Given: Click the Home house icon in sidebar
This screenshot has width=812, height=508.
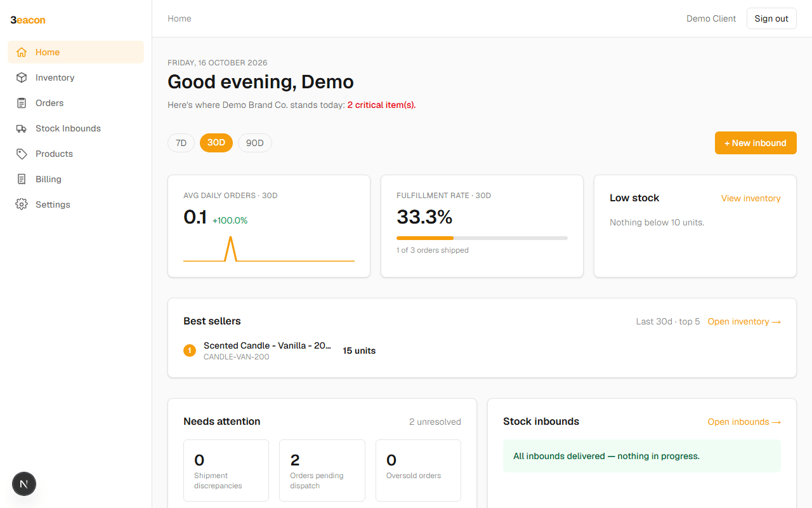Looking at the screenshot, I should coord(22,52).
